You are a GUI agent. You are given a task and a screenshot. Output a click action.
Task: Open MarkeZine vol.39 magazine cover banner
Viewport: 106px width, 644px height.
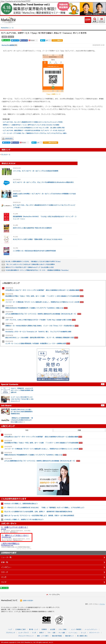pos(53,365)
